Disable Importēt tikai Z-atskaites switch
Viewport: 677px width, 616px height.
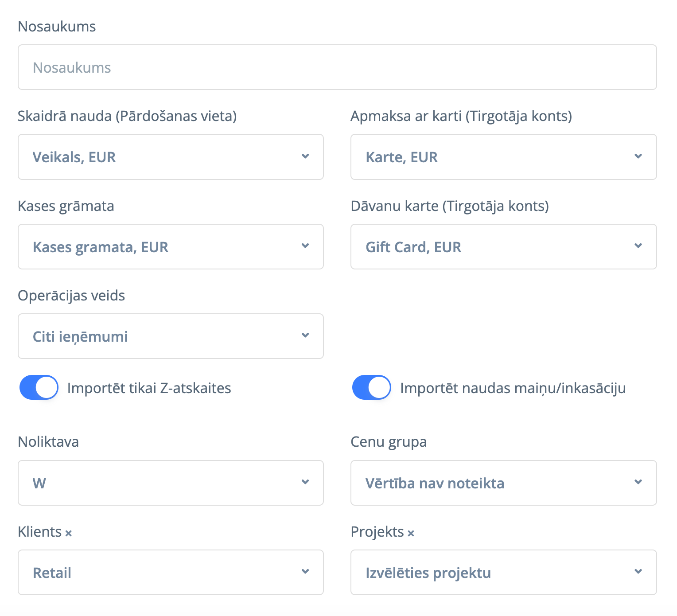[39, 387]
